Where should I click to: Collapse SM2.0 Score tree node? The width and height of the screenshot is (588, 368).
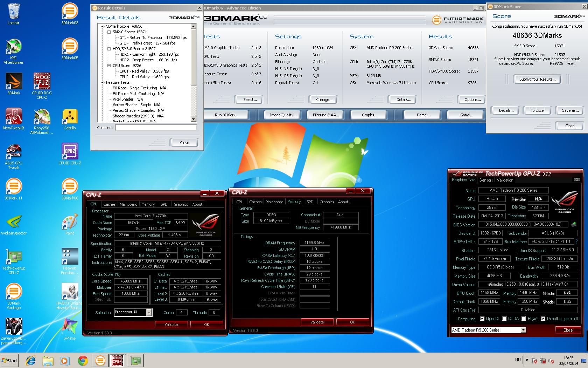pos(109,32)
